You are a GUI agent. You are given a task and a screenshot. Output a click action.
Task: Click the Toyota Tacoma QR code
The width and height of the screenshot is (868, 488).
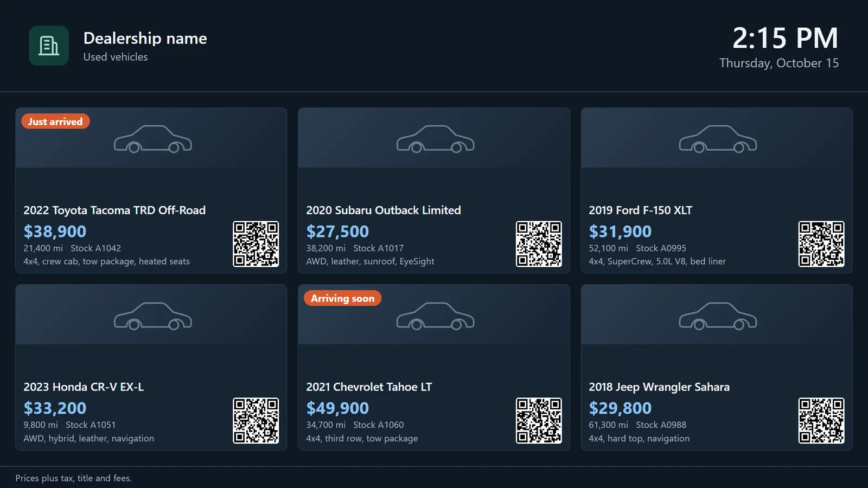[x=256, y=244]
